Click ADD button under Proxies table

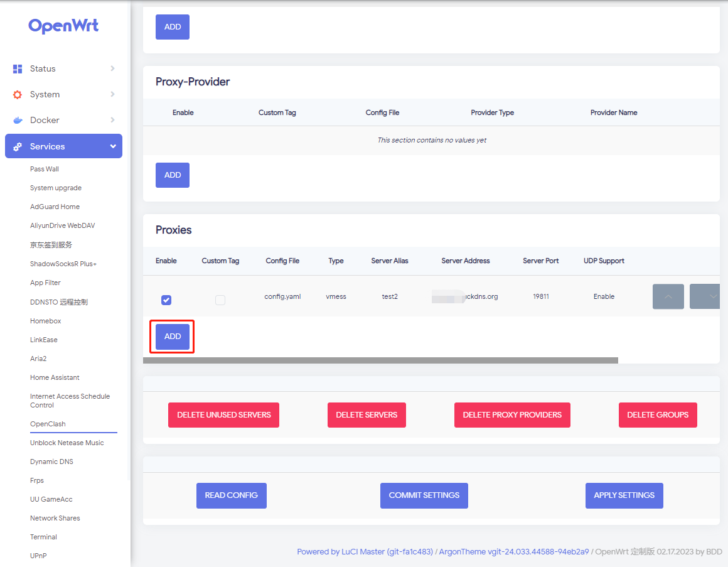click(172, 336)
